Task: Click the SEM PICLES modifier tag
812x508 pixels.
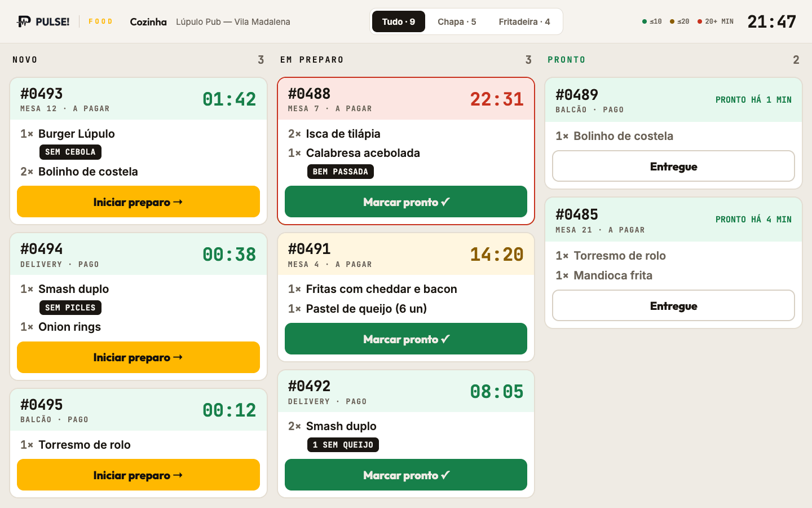Action: (x=70, y=308)
